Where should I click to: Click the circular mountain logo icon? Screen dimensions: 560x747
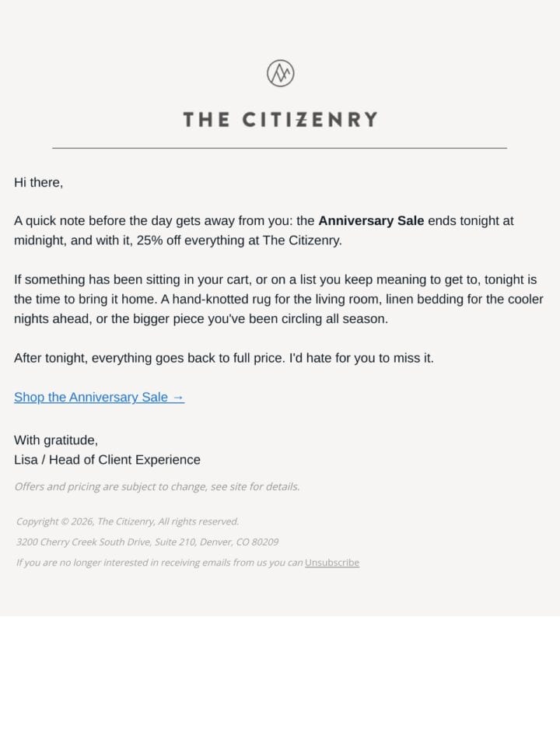280,73
